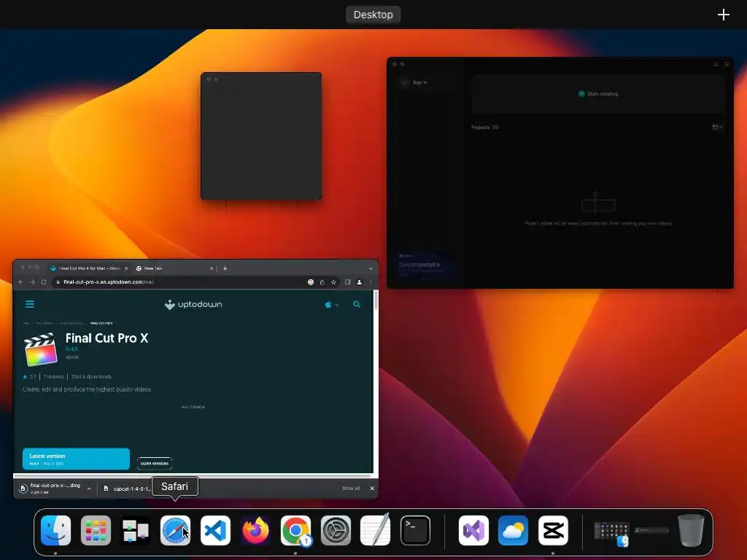Screen dimensions: 747x560
Task: Click the 7 reviews link
Action: point(53,377)
